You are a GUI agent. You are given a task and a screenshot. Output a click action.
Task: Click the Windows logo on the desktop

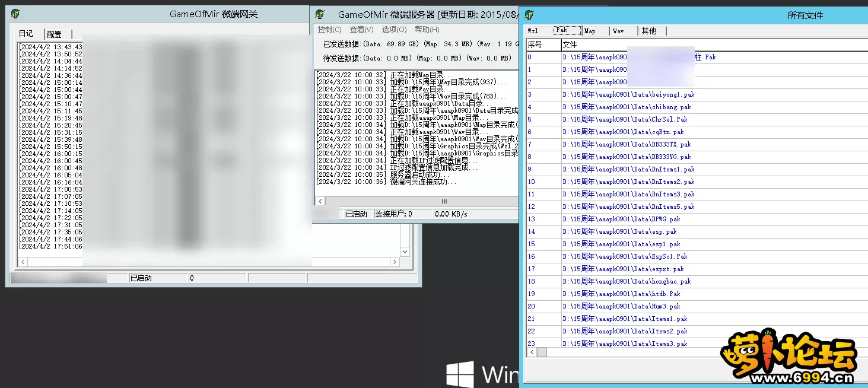(x=460, y=374)
